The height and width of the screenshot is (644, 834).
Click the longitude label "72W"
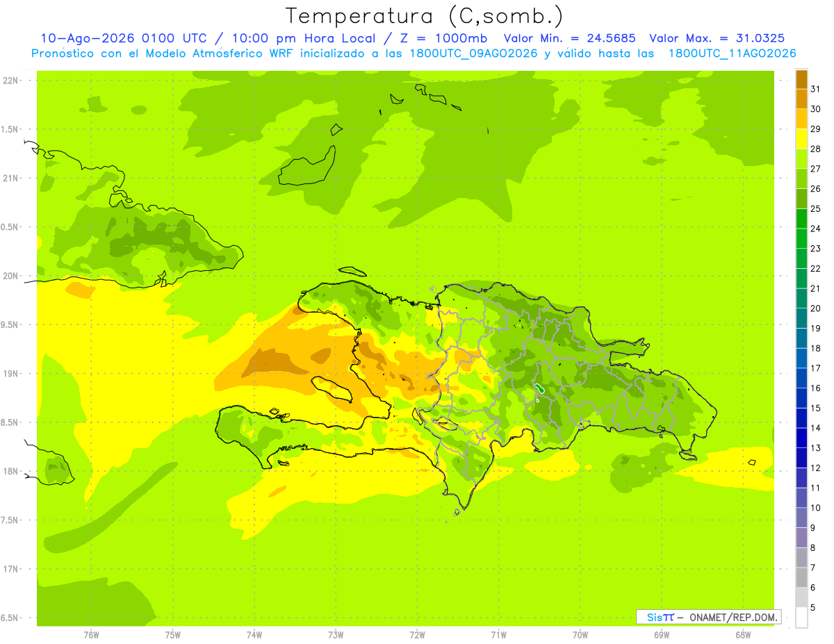pyautogui.click(x=417, y=635)
